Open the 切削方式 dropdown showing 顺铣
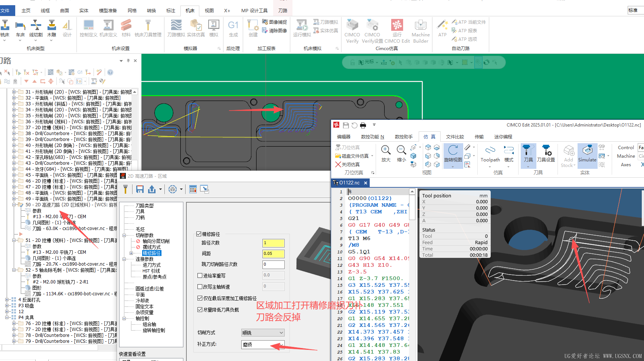This screenshot has height=361, width=644. pyautogui.click(x=263, y=332)
